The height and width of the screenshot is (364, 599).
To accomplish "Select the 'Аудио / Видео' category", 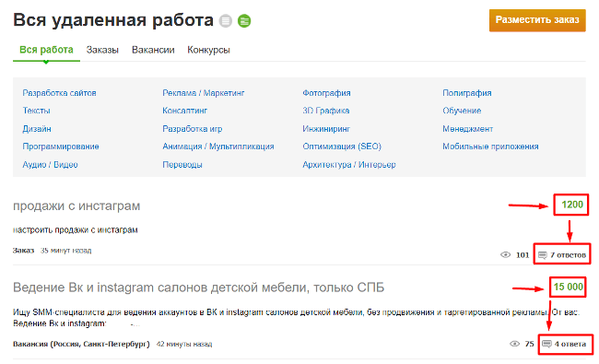I will pos(50,165).
